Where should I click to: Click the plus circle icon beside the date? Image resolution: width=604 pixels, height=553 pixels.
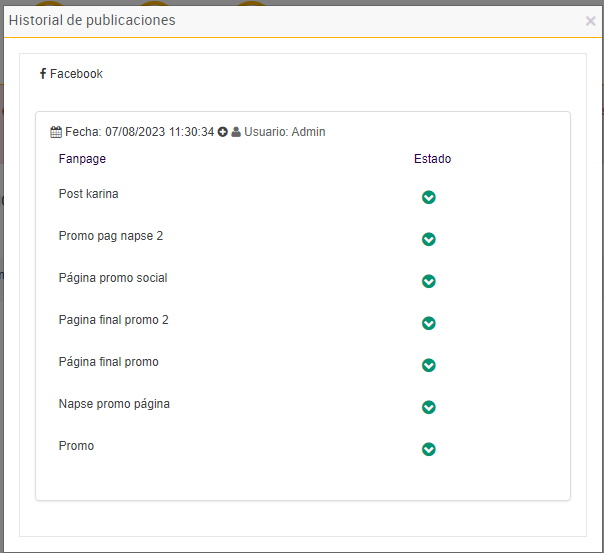click(223, 132)
